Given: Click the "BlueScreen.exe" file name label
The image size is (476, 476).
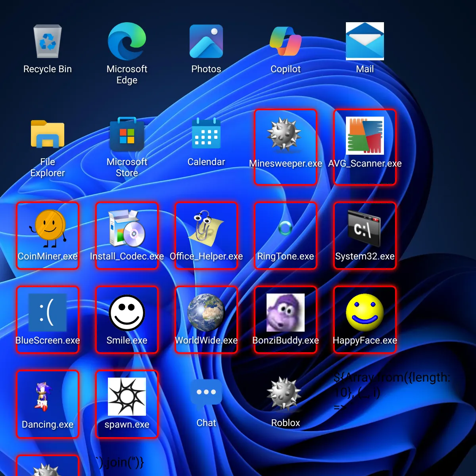Looking at the screenshot, I should [x=48, y=340].
